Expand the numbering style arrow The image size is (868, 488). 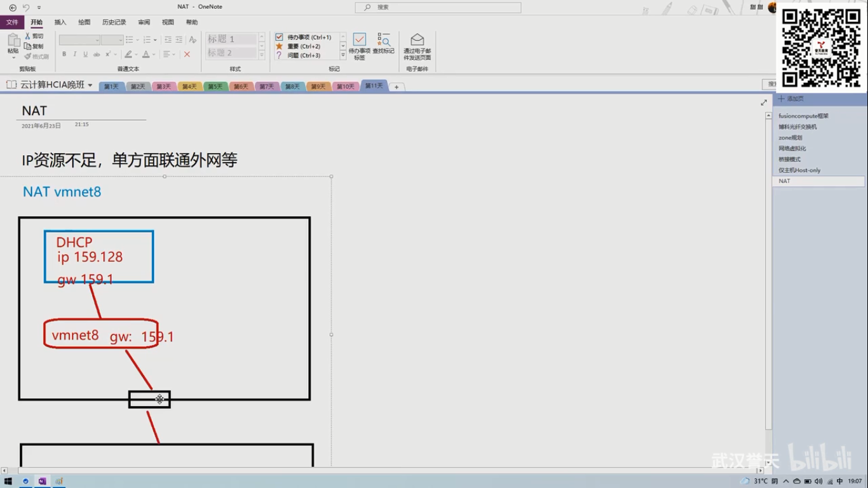[155, 40]
